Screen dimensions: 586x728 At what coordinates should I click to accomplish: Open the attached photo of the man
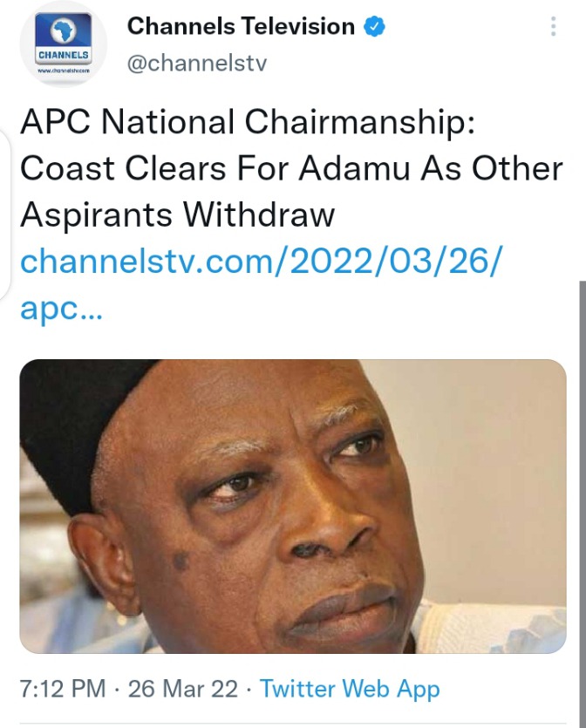tap(293, 506)
